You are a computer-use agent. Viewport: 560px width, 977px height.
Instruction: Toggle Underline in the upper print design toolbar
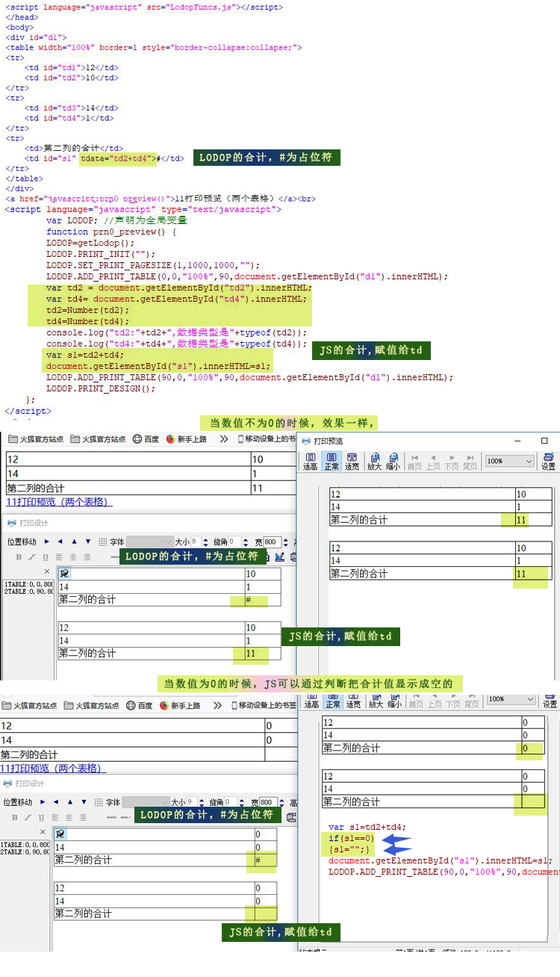(x=46, y=557)
